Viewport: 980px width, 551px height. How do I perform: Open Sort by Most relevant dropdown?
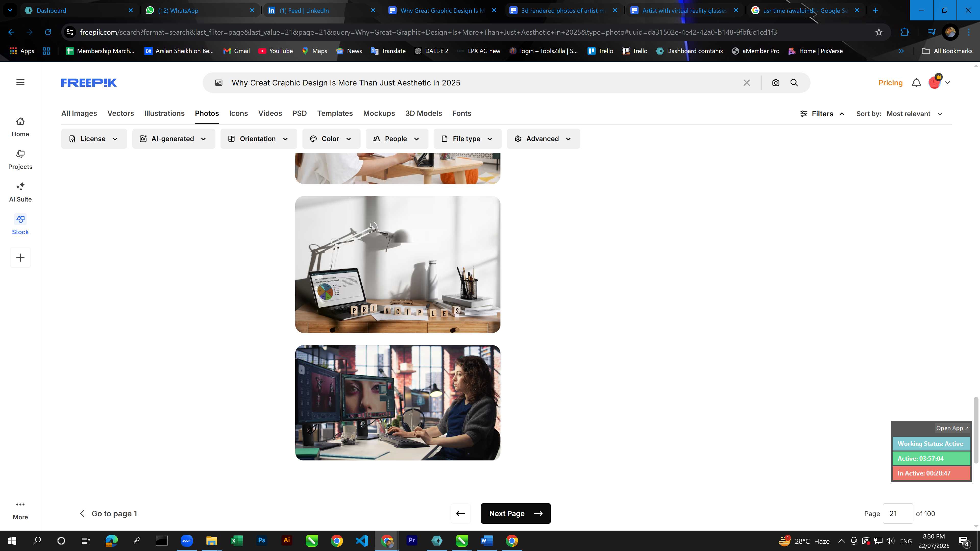tap(915, 114)
